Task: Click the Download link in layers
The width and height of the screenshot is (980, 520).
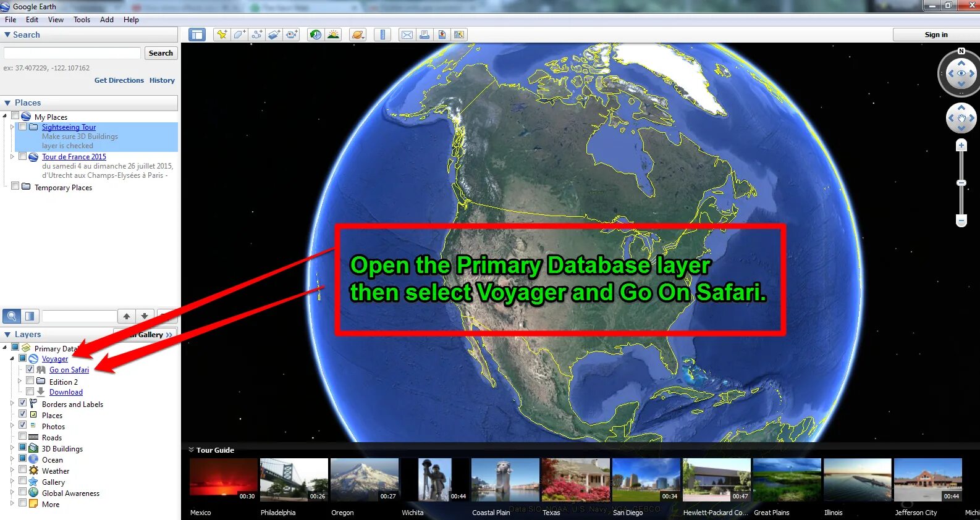Action: click(66, 392)
